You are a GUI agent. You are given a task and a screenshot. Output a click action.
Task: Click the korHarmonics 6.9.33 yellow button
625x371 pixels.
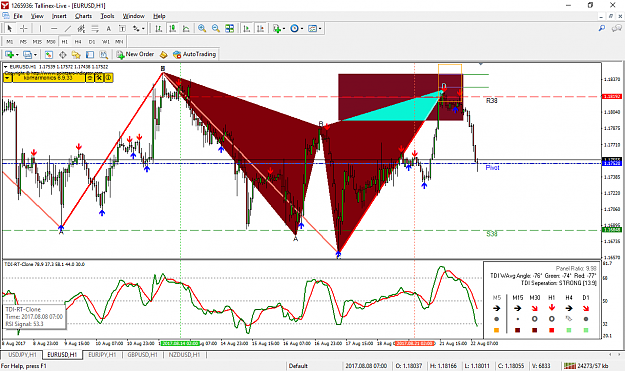point(48,78)
